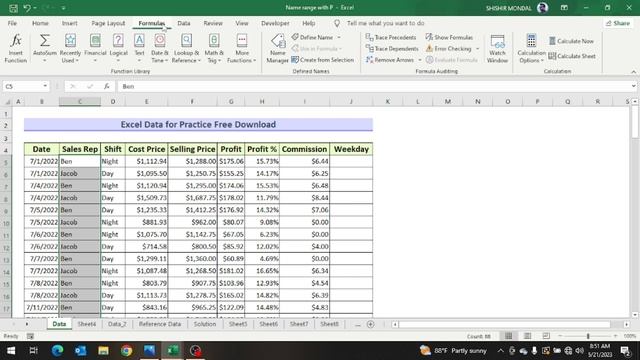Open the Logical functions menu
Image resolution: width=640 pixels, height=360 pixels.
(x=118, y=48)
